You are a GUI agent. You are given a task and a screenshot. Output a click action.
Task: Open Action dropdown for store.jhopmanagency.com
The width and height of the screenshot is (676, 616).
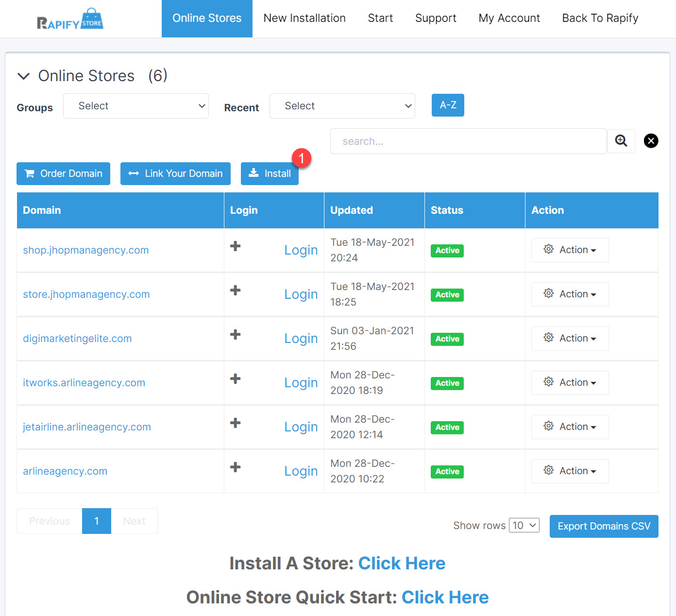click(570, 294)
